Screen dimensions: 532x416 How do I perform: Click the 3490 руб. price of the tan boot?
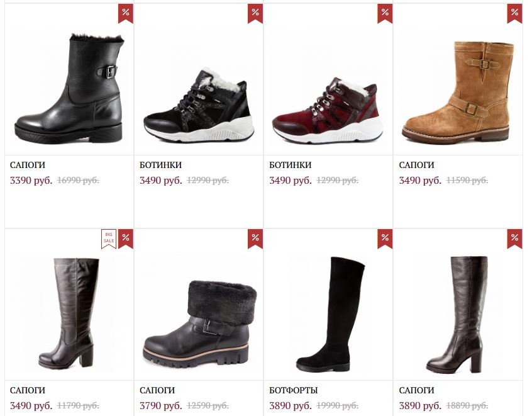point(420,181)
